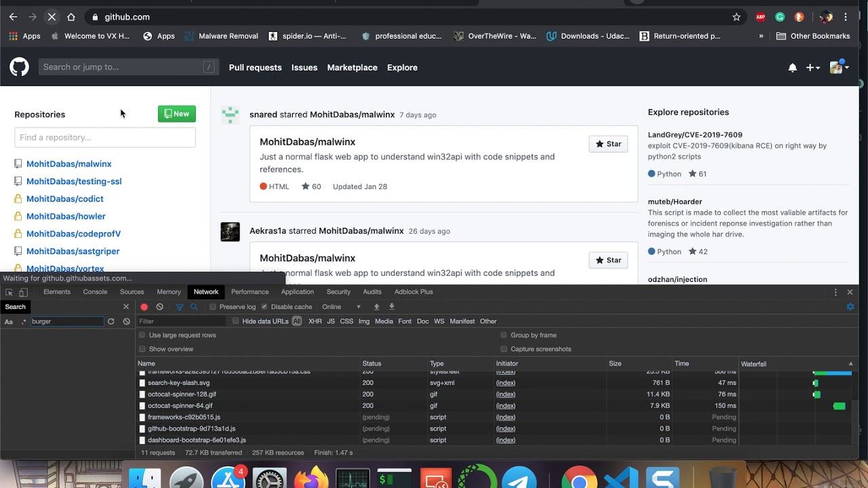868x488 pixels.
Task: Check Capture screenshots option
Action: pyautogui.click(x=504, y=349)
